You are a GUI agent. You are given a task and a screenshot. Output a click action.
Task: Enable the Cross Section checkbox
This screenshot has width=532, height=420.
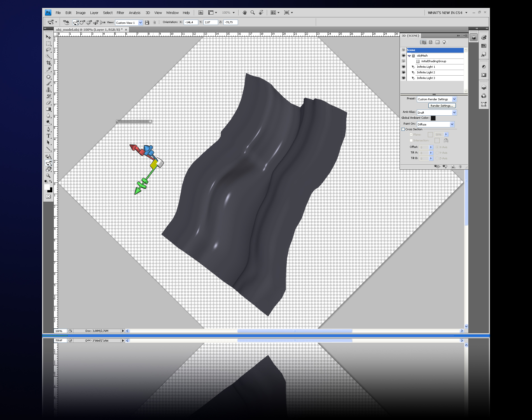point(403,129)
